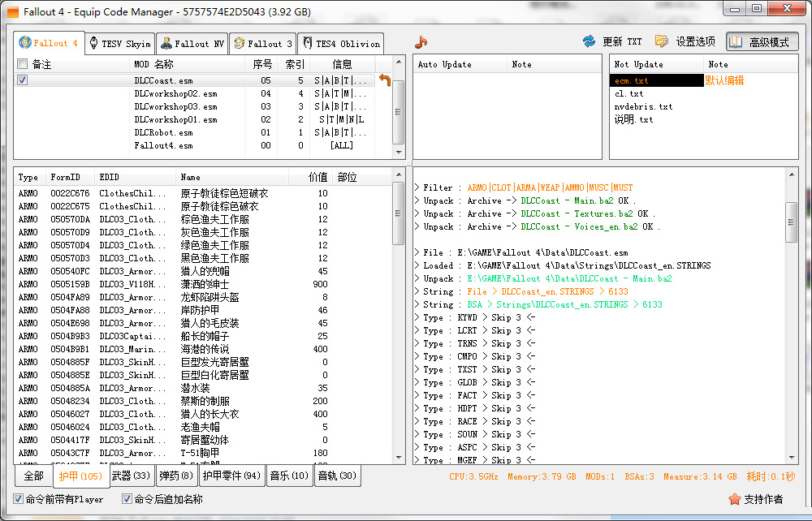Screen dimensions: 812x521
Task: Click log panel scrollbar up arrow
Action: (791, 174)
